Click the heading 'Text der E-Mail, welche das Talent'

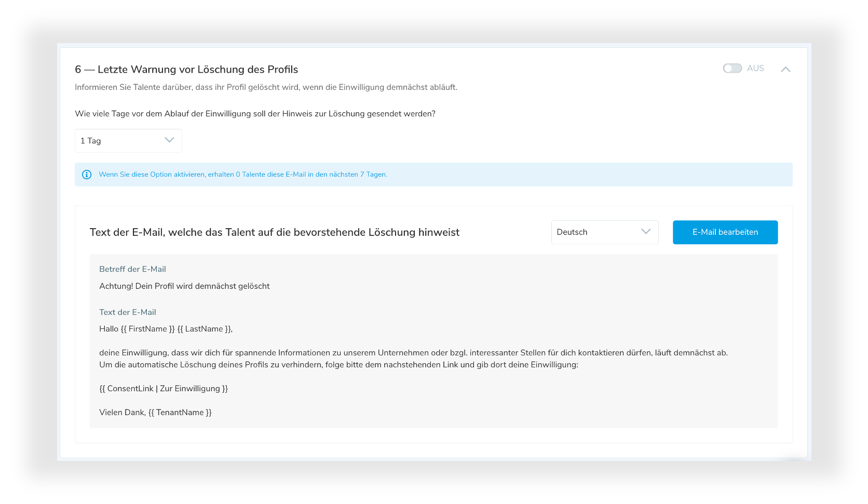click(x=274, y=232)
